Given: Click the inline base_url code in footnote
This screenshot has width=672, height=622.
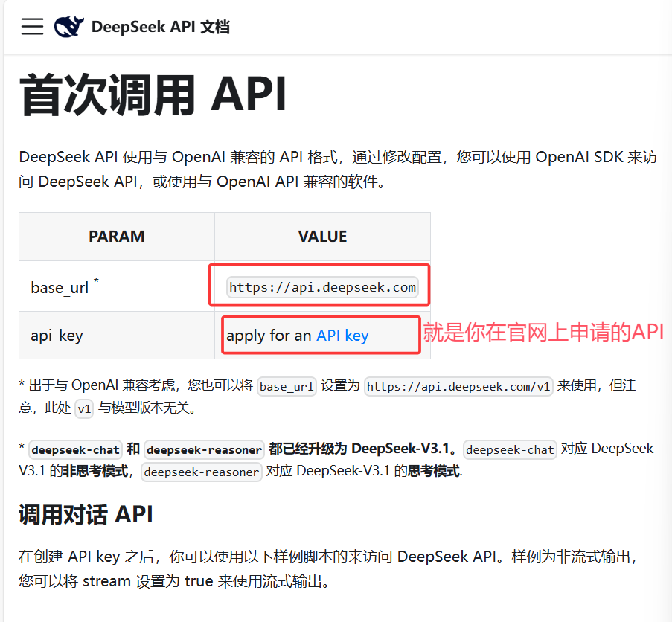Looking at the screenshot, I should (x=287, y=386).
